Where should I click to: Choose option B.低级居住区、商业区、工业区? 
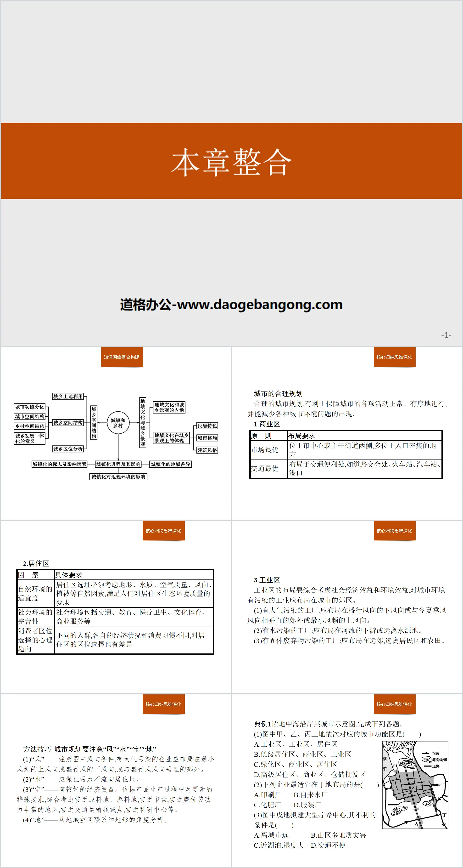tap(302, 754)
